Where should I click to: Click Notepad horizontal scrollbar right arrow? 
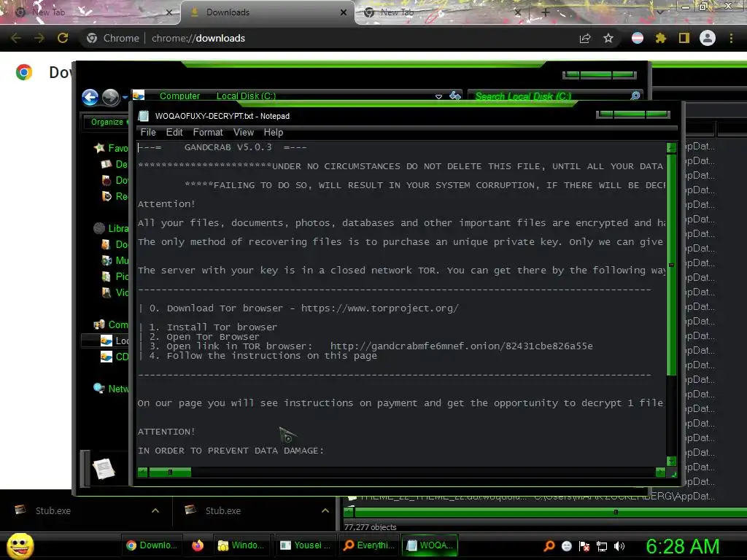pyautogui.click(x=660, y=472)
